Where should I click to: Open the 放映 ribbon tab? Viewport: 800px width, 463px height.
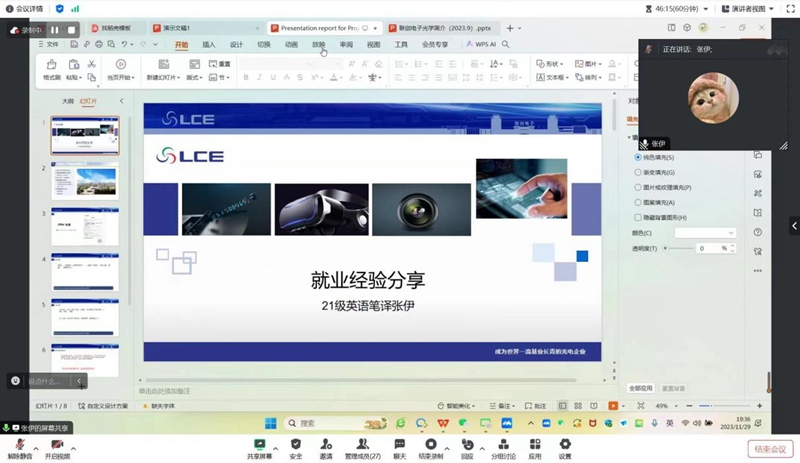click(319, 45)
